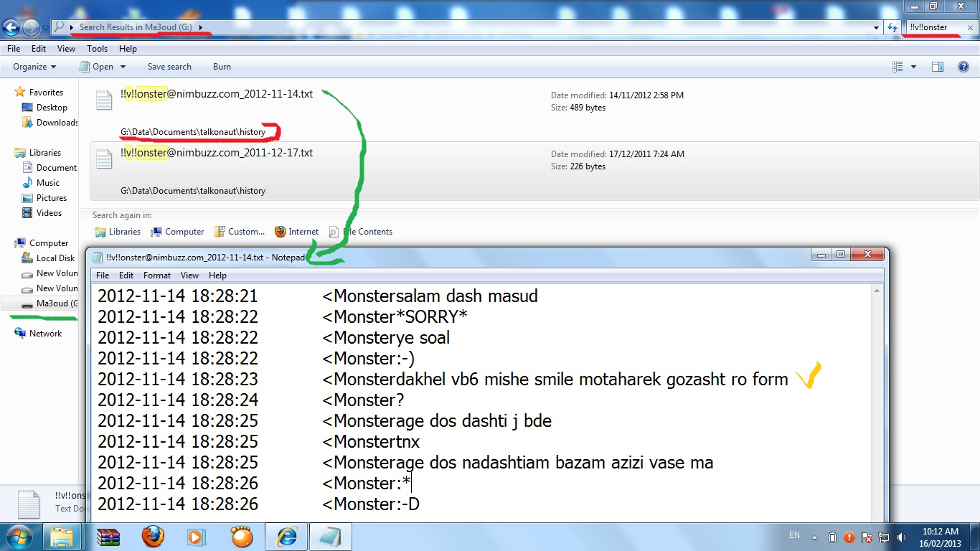Clear the search box with the X

970,28
